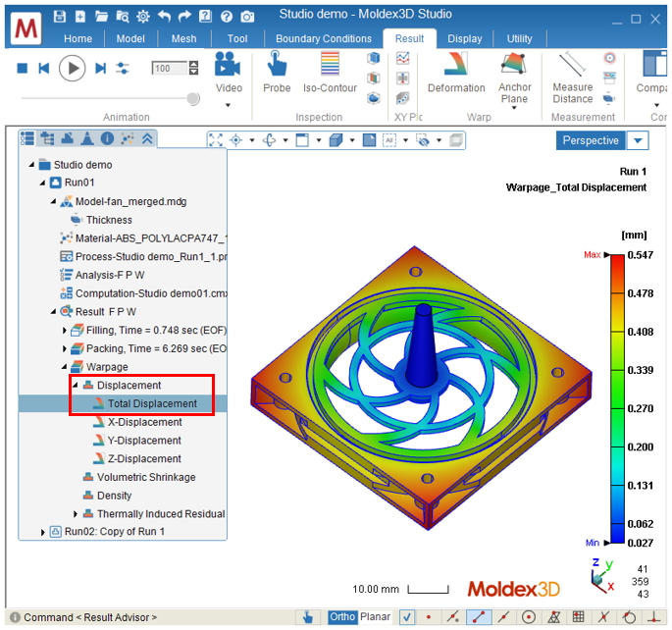The height and width of the screenshot is (630, 672).
Task: Click the animation frame value field showing 100
Action: [170, 68]
